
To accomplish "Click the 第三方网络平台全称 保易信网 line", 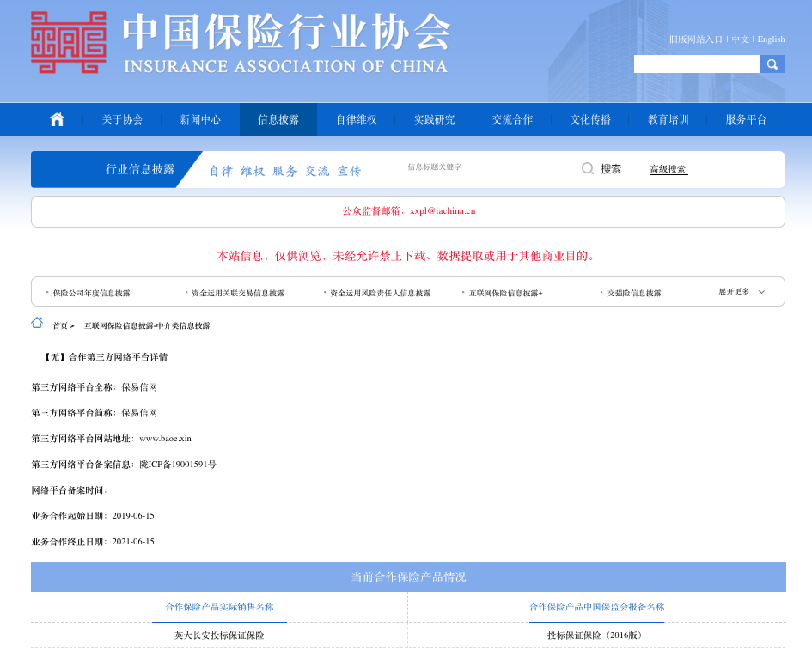I will point(95,387).
